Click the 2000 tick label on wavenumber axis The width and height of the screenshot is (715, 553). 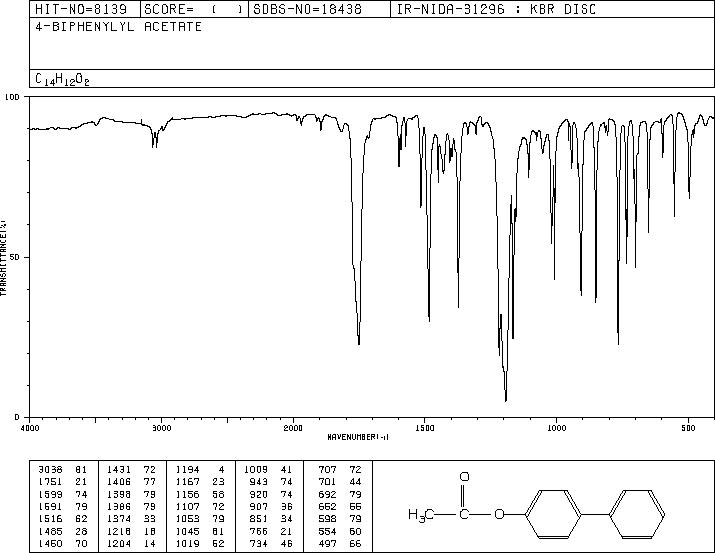pyautogui.click(x=293, y=428)
